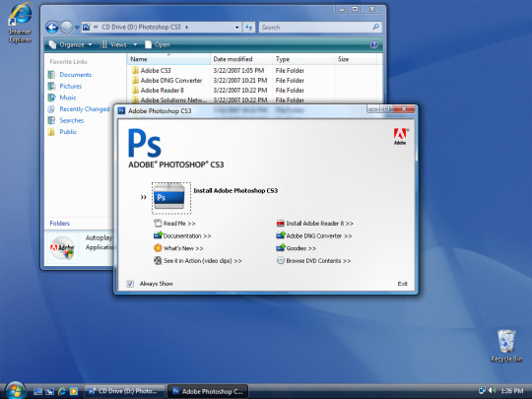Image resolution: width=532 pixels, height=399 pixels.
Task: Open the Pictures favorite link
Action: (x=71, y=86)
